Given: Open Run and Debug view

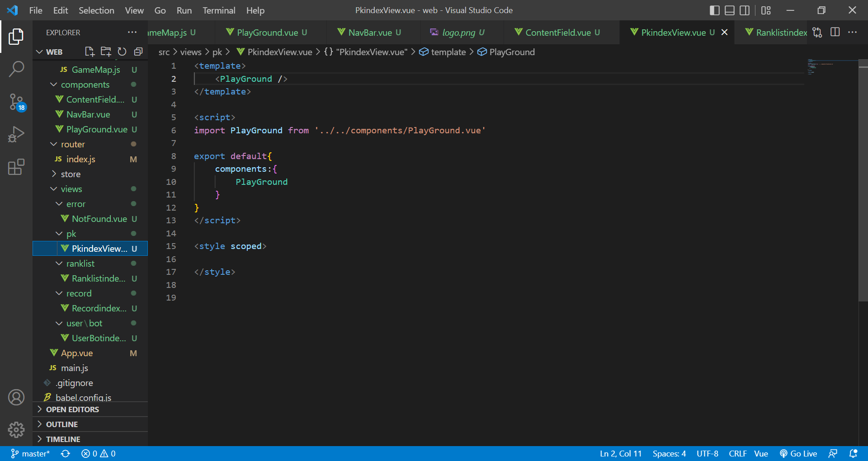Looking at the screenshot, I should tap(16, 135).
